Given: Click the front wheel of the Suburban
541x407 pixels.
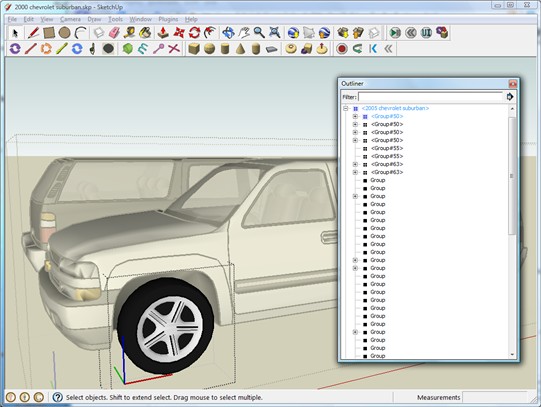Looking at the screenshot, I should pyautogui.click(x=166, y=326).
